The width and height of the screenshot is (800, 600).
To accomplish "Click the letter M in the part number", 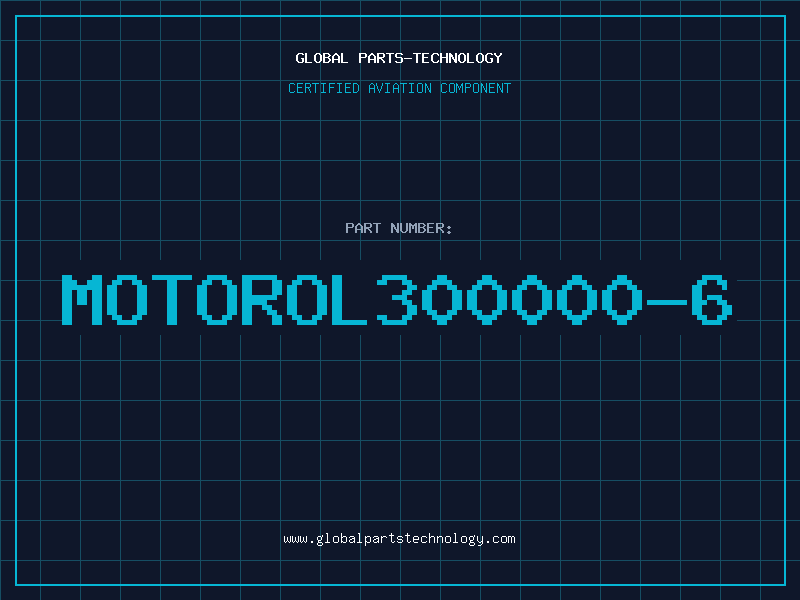I will [82, 300].
